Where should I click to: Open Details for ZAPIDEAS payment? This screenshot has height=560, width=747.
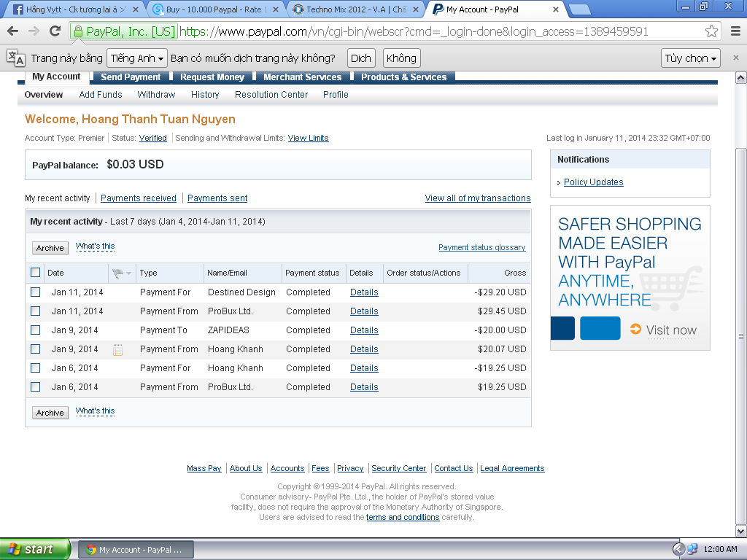click(364, 330)
